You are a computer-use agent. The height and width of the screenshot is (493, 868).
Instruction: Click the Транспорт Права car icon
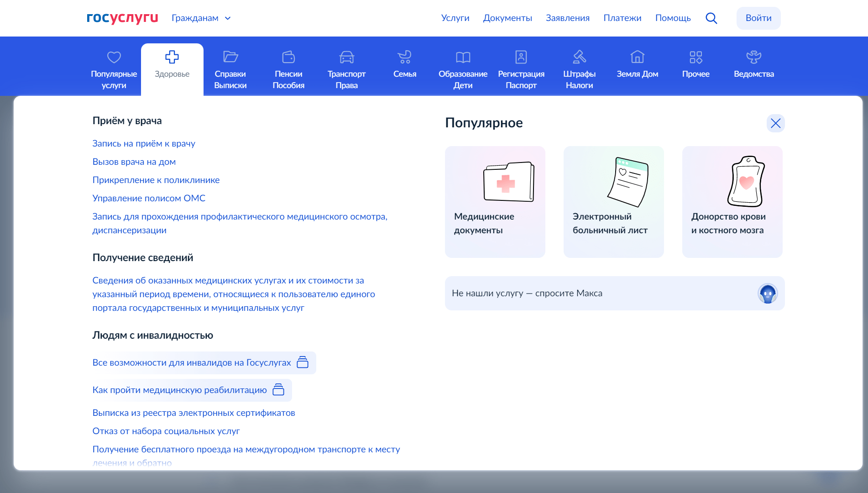coord(346,57)
